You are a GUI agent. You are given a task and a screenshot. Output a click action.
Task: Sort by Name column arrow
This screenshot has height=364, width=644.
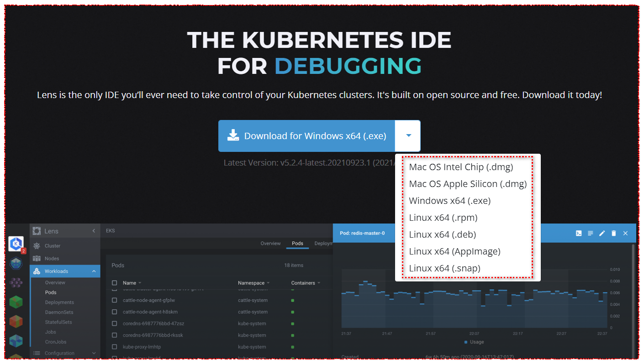coord(140,283)
